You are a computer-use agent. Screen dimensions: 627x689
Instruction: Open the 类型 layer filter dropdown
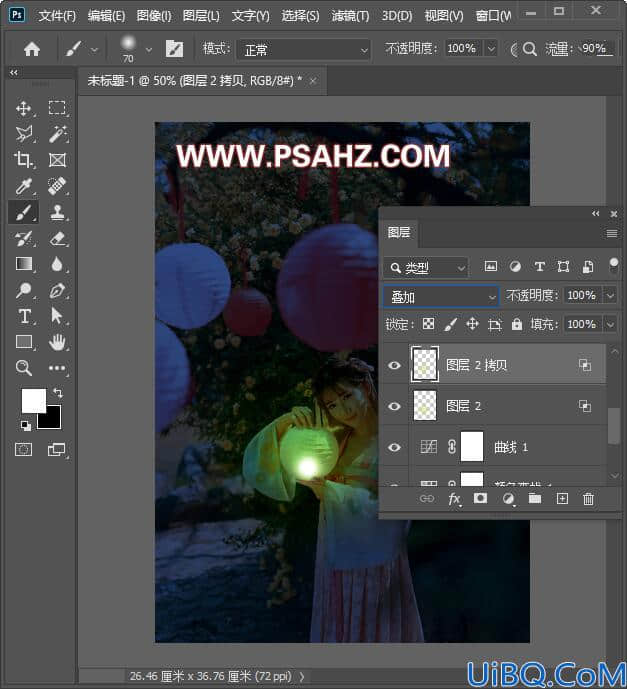[x=425, y=267]
